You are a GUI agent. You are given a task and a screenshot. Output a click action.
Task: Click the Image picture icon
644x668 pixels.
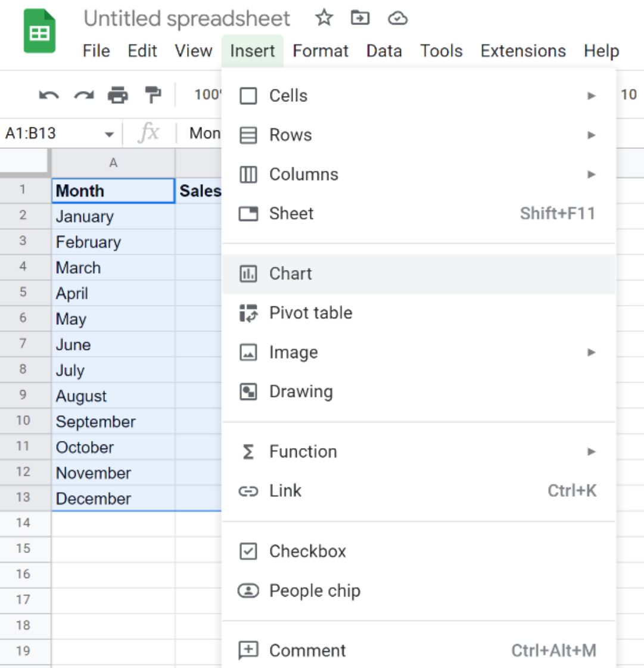[248, 352]
